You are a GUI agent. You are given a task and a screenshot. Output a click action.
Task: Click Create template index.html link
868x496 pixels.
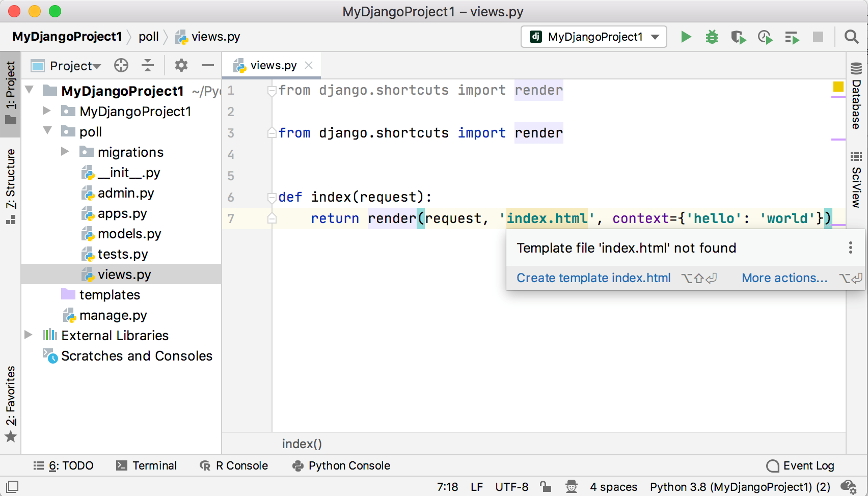pyautogui.click(x=593, y=278)
